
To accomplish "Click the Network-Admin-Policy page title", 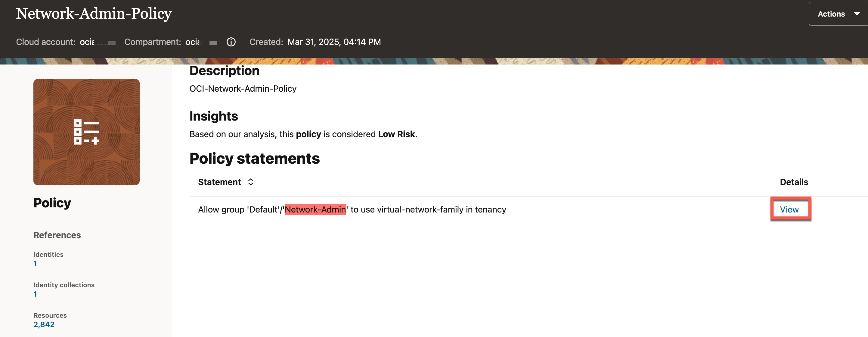I will click(x=94, y=14).
